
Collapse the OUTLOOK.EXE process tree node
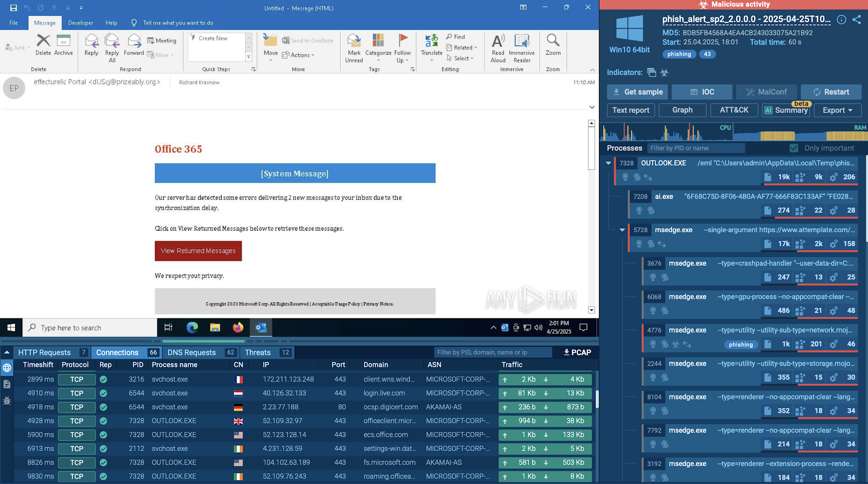click(x=609, y=163)
